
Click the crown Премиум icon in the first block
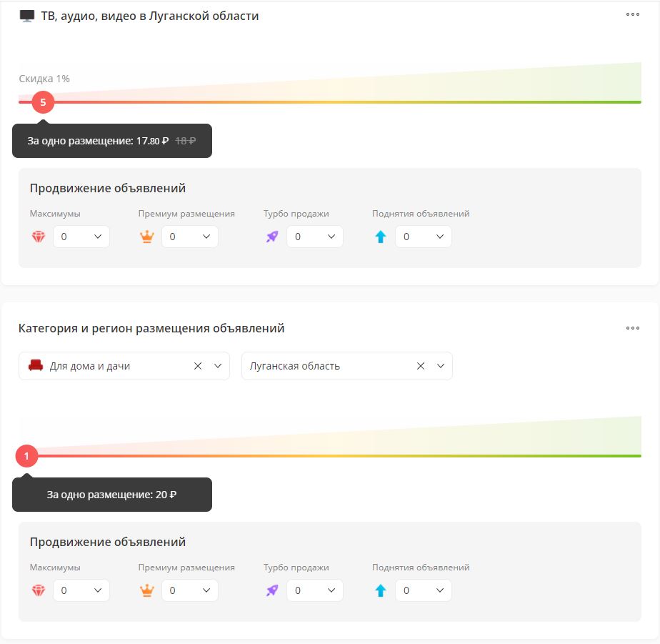[x=147, y=237]
